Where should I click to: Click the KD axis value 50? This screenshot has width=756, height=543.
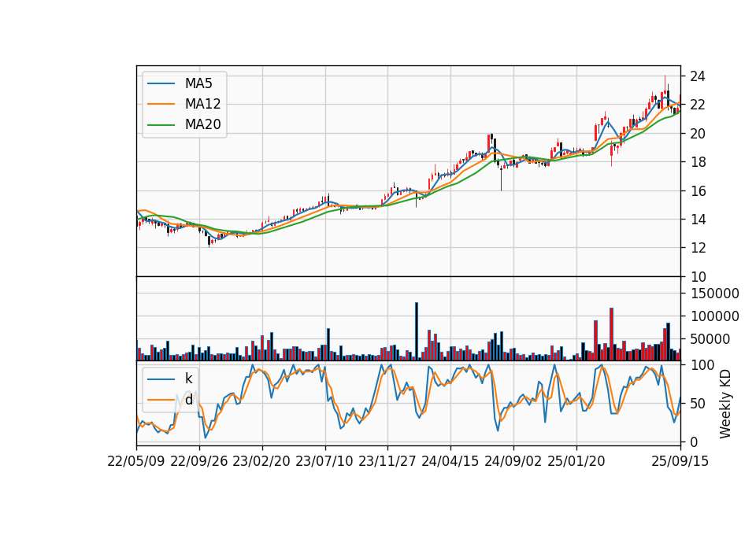(698, 404)
